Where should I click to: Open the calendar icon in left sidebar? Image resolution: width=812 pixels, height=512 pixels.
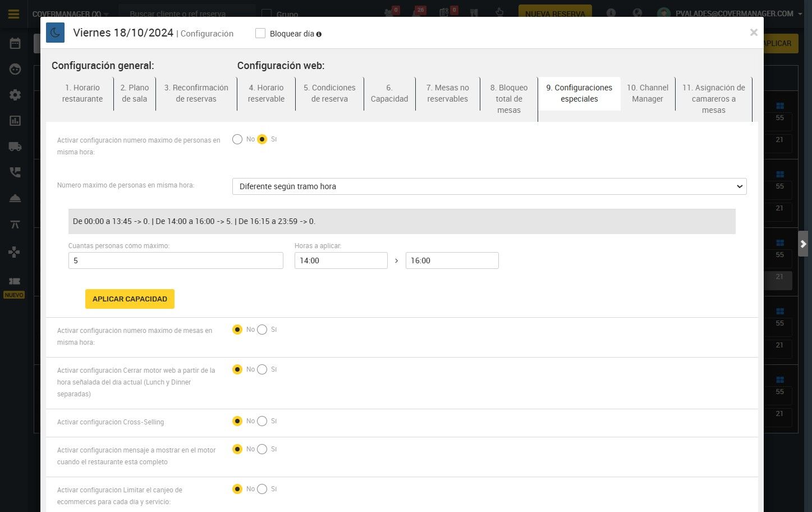[x=15, y=43]
